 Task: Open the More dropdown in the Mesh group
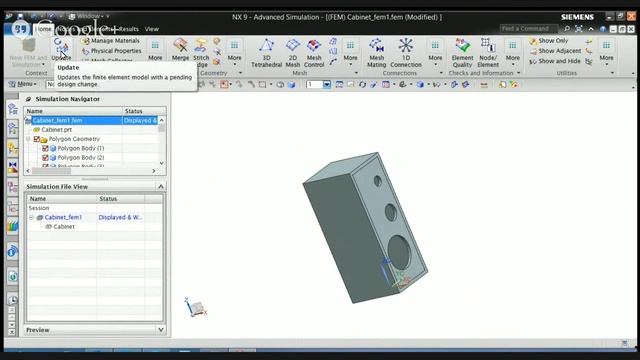pyautogui.click(x=350, y=53)
